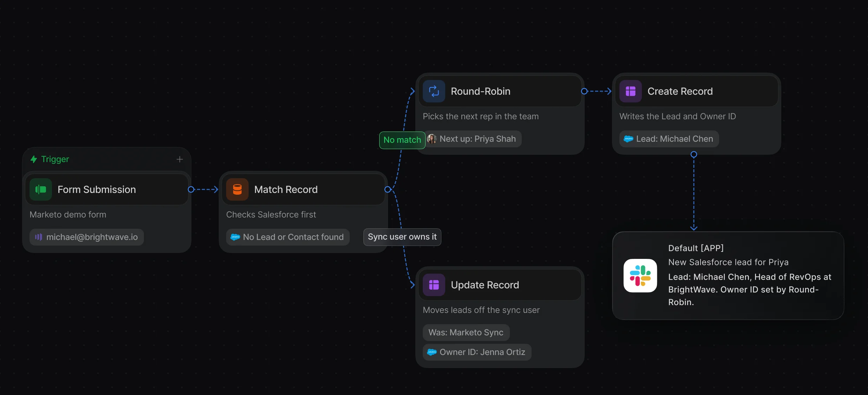Click the Owner ID: Jenna Ortiz chip
The height and width of the screenshot is (395, 868).
point(477,352)
